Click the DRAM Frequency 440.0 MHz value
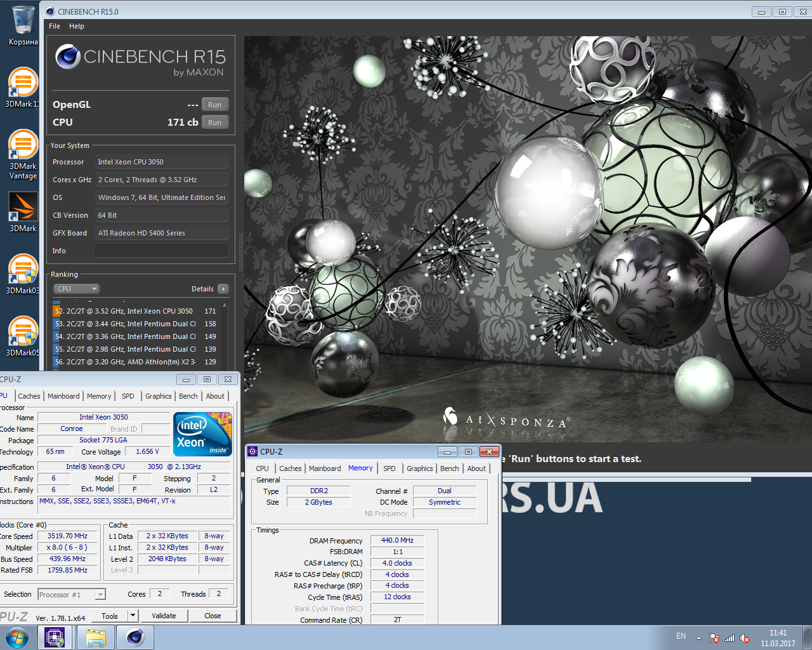This screenshot has width=812, height=650. point(397,540)
